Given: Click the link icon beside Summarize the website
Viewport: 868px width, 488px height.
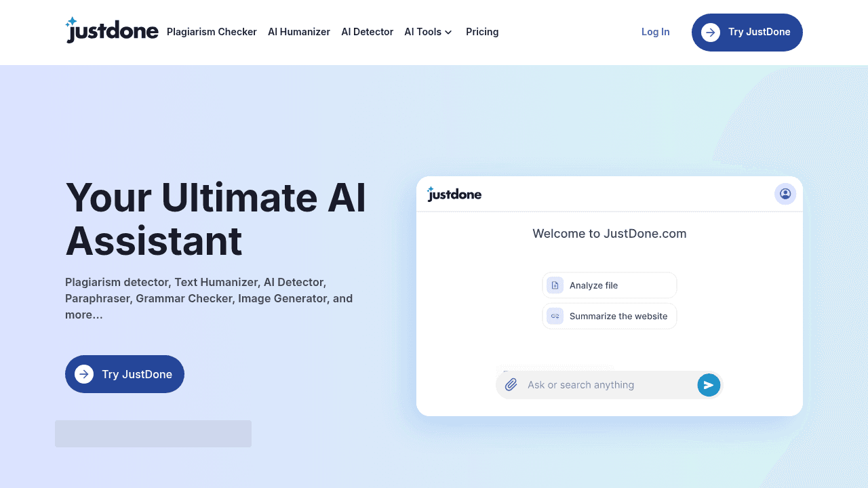Looking at the screenshot, I should [x=555, y=316].
